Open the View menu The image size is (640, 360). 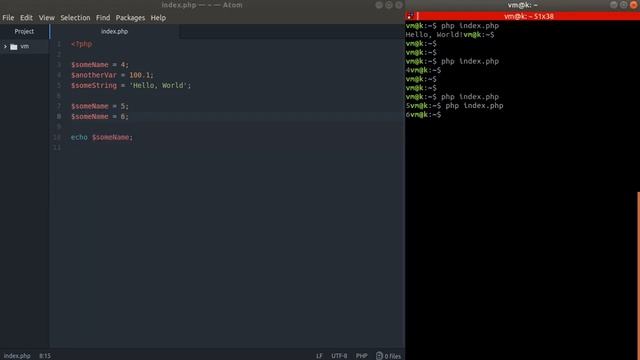[47, 18]
